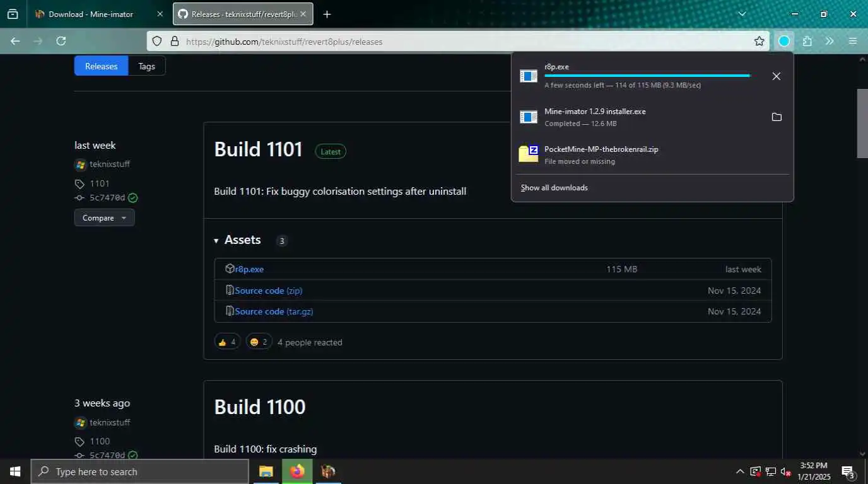Click the laugh emoji reaction button

tap(259, 342)
